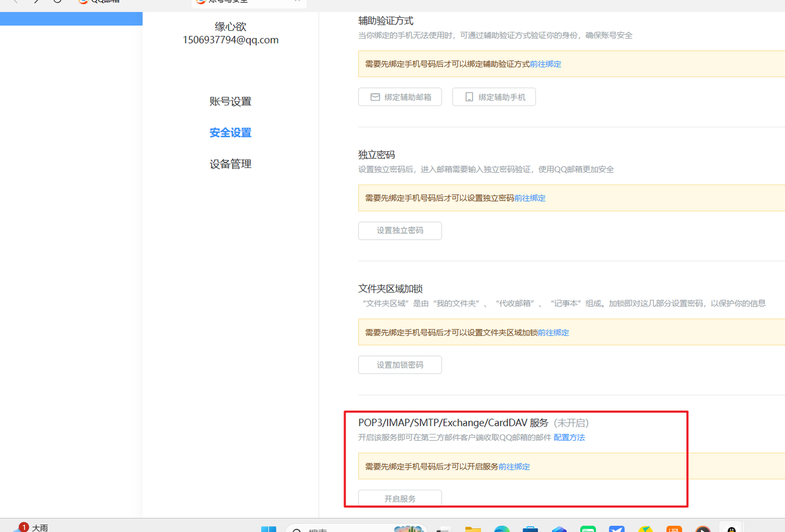This screenshot has width=785, height=532.
Task: Open File Explorer from the taskbar
Action: [x=473, y=529]
